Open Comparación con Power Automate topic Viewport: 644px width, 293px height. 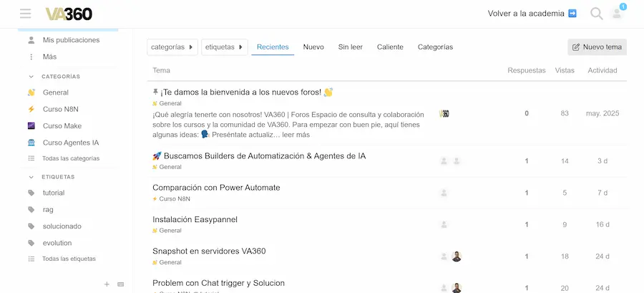216,188
